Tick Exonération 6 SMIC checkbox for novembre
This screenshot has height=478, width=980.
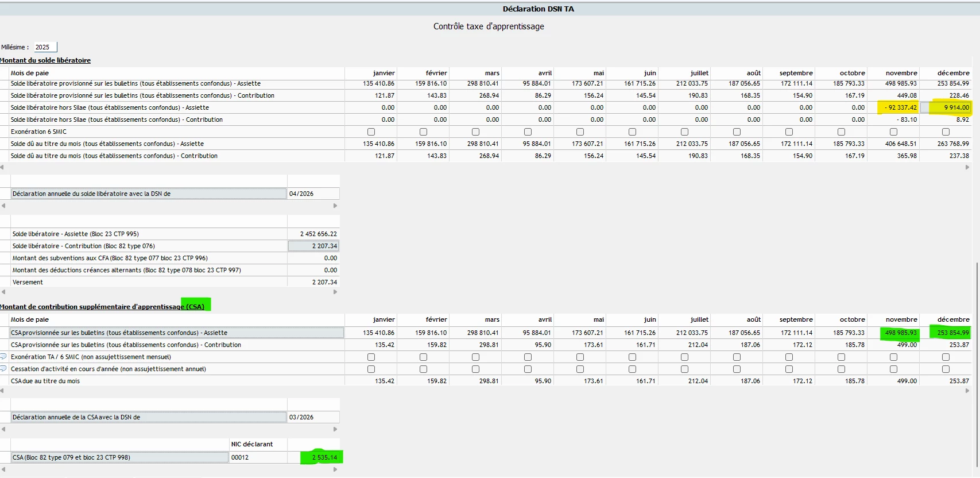point(893,132)
